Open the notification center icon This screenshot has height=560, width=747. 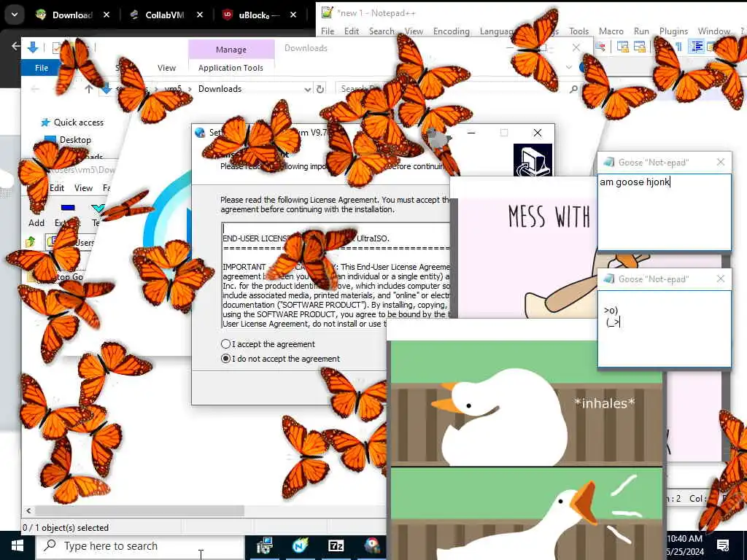pyautogui.click(x=723, y=545)
